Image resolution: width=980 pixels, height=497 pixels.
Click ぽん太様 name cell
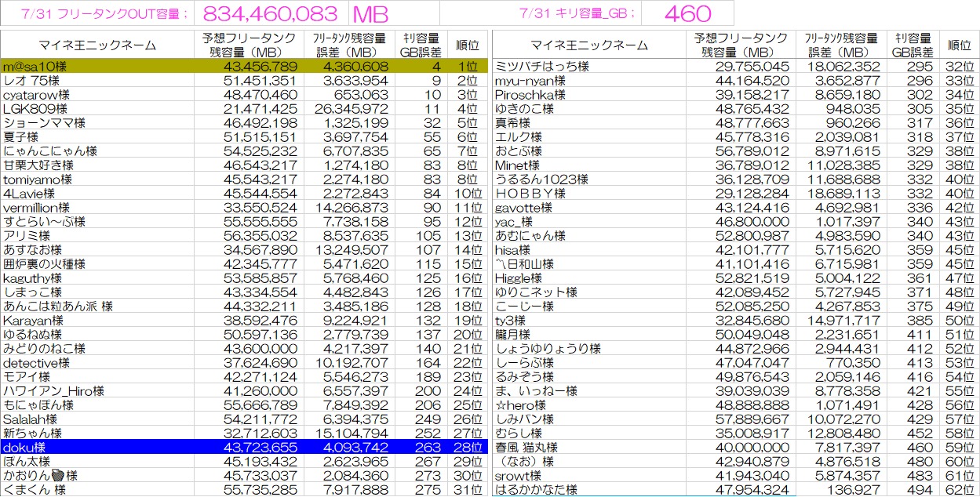point(97,462)
